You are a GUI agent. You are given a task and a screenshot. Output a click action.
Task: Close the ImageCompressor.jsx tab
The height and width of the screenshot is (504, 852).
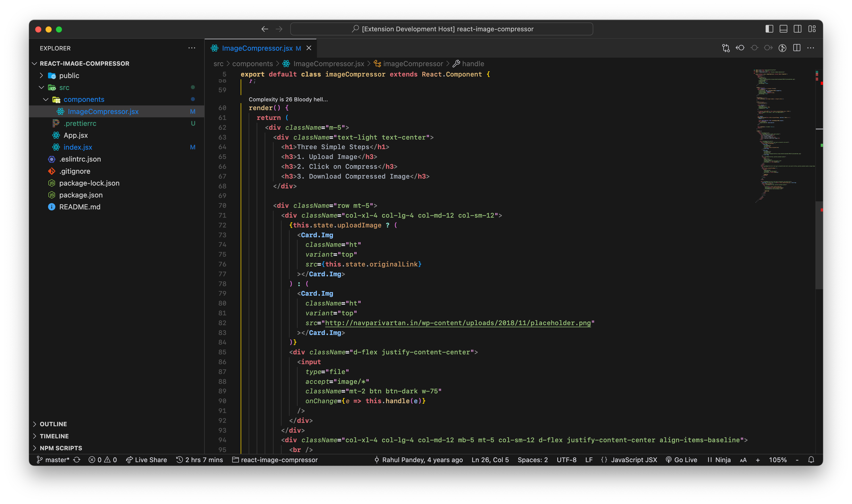tap(309, 48)
